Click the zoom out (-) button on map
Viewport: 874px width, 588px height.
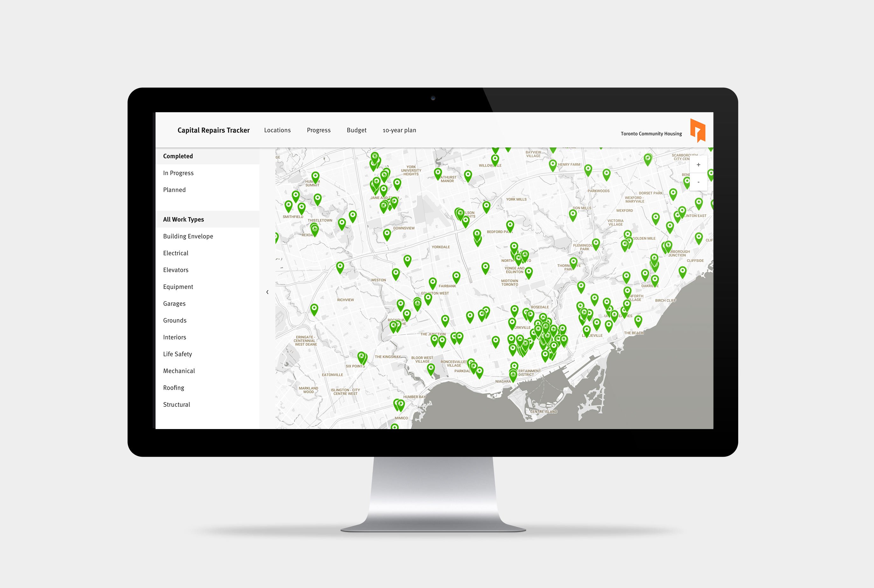699,182
